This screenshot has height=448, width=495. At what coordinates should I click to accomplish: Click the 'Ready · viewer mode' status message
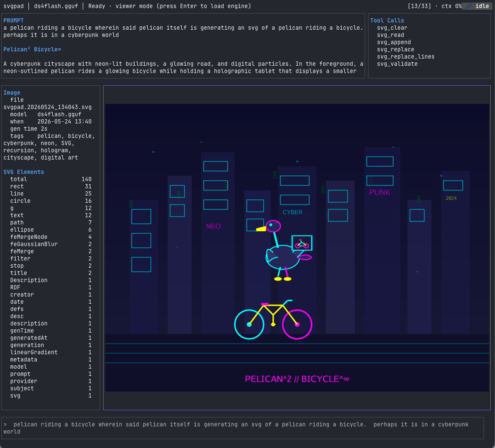(169, 6)
